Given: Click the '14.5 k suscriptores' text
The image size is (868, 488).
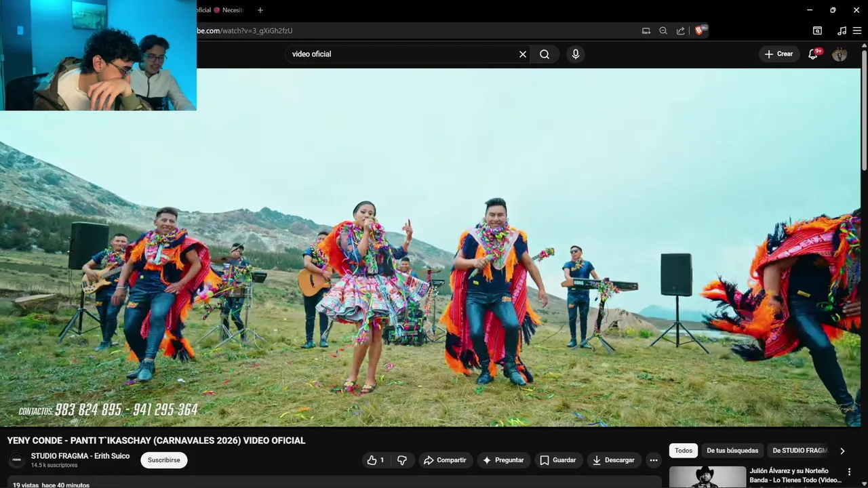Looking at the screenshot, I should [54, 466].
